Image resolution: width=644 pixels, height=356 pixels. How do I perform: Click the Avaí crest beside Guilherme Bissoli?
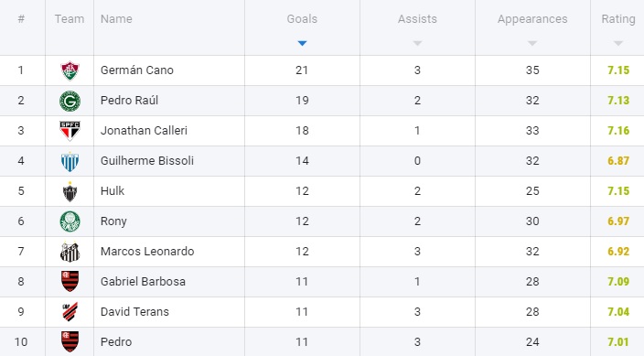click(x=70, y=161)
